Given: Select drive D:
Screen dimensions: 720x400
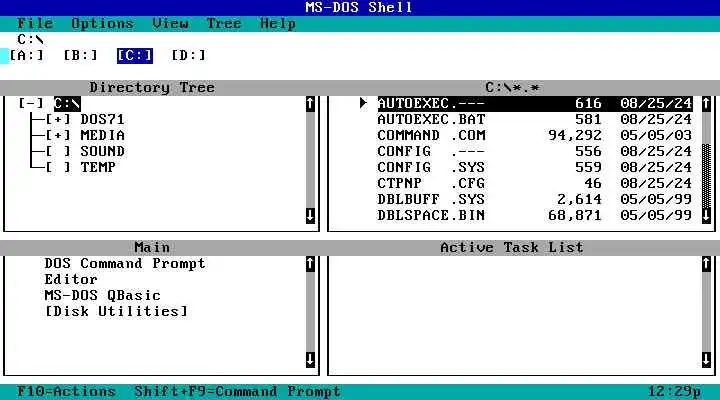Looking at the screenshot, I should point(188,56).
